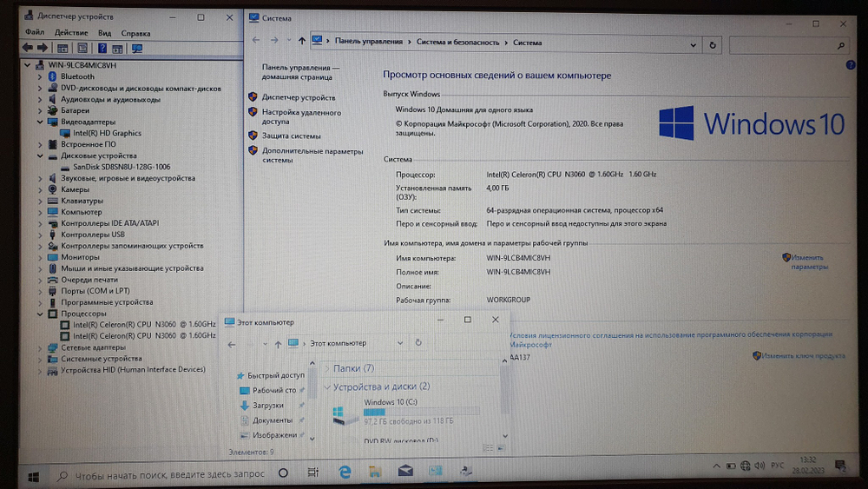Select first Intel Celeron N3060 processor entry
Screen dimensions: 868x489
tap(144, 324)
